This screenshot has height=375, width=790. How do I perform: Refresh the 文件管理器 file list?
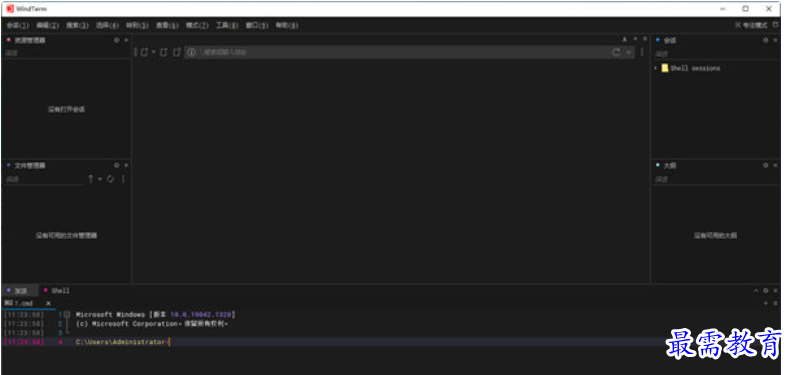110,179
